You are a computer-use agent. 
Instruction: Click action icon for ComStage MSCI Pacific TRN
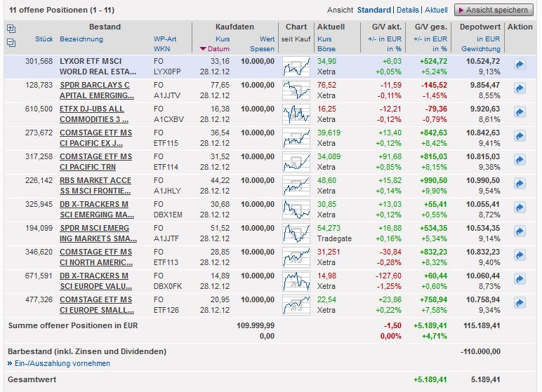coord(520,160)
